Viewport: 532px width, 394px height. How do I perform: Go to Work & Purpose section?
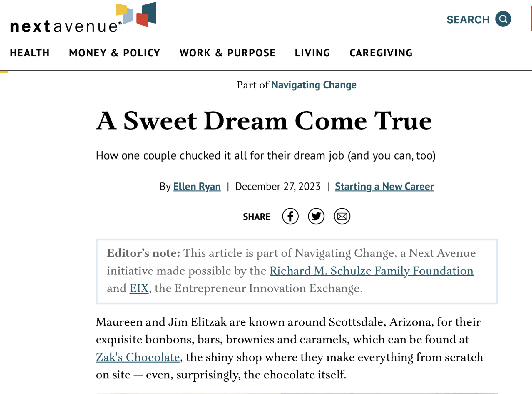coord(227,53)
